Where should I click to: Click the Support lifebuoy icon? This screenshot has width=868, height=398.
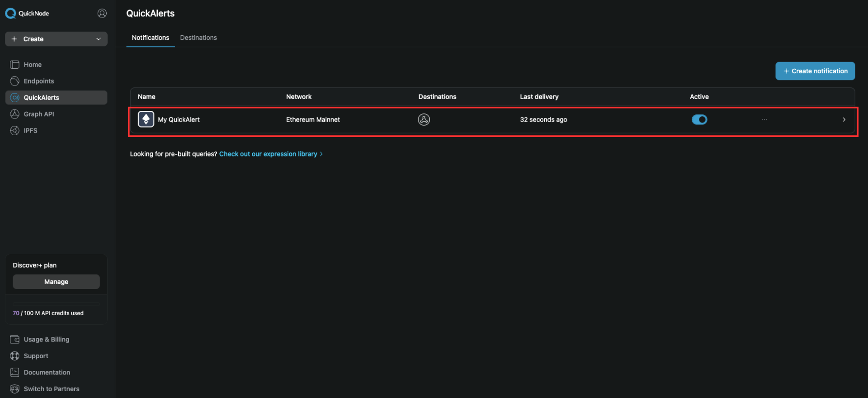pyautogui.click(x=14, y=356)
